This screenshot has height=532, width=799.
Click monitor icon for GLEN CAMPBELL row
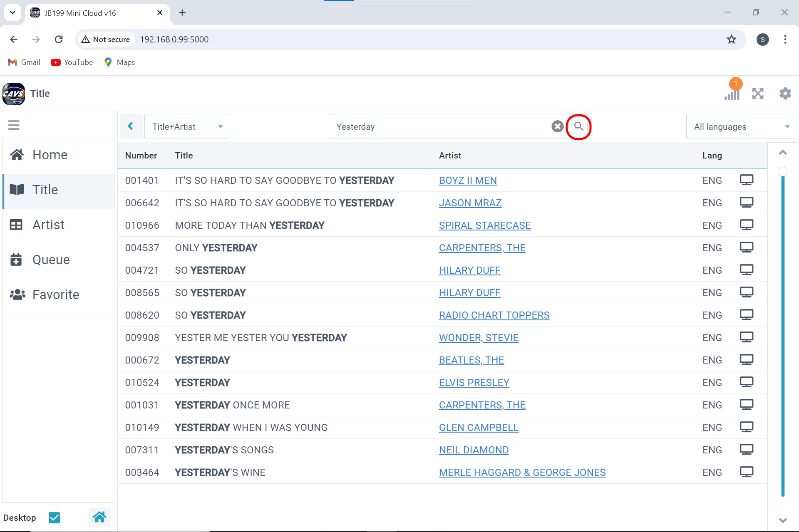click(x=747, y=428)
